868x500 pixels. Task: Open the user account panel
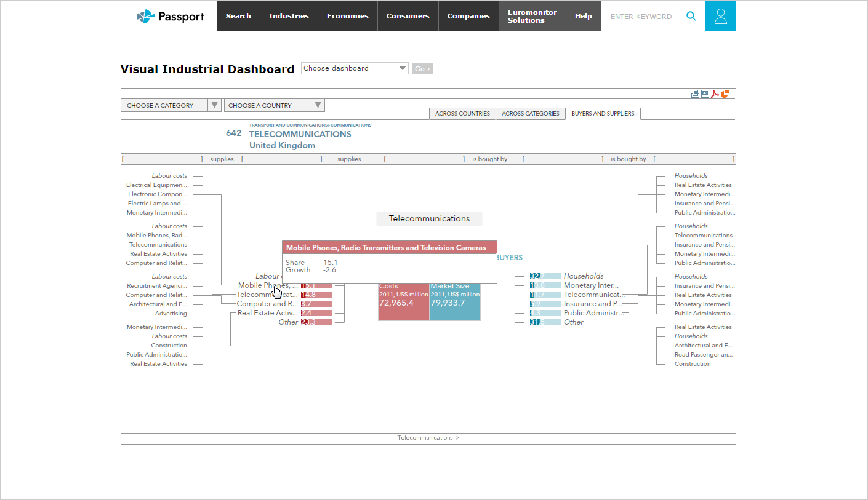[x=720, y=16]
